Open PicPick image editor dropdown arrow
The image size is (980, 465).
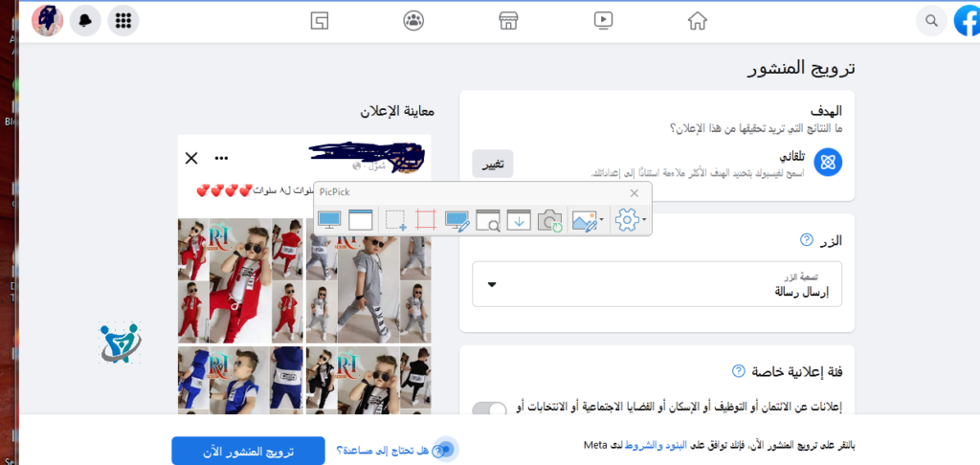click(x=602, y=220)
